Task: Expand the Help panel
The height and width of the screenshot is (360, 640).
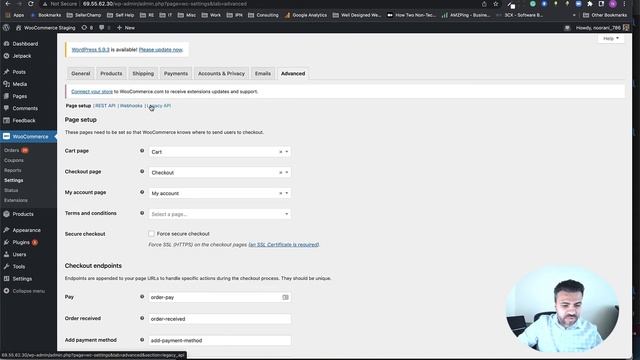Action: pyautogui.click(x=611, y=38)
